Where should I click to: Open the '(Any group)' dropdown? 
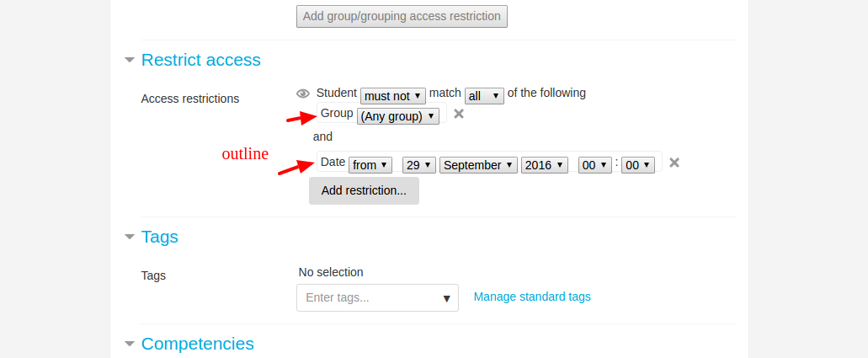[x=398, y=116]
